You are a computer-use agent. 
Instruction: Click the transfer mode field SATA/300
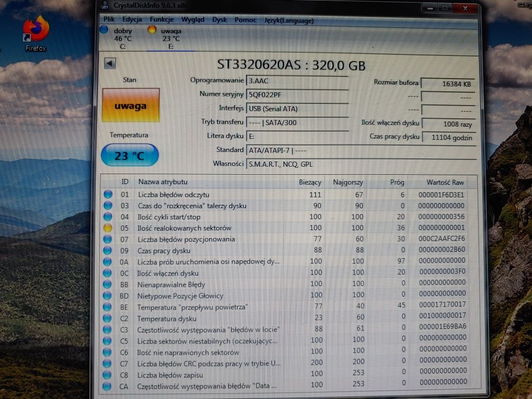pyautogui.click(x=297, y=122)
